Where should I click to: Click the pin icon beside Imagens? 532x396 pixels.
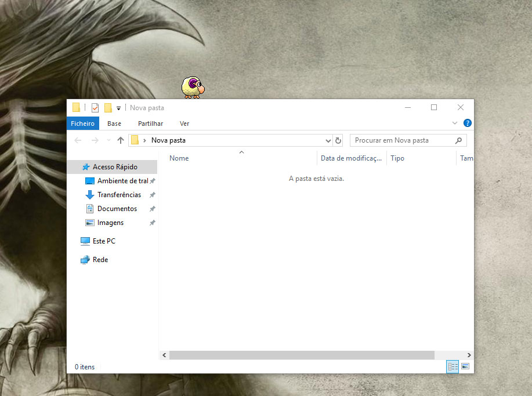tap(153, 223)
